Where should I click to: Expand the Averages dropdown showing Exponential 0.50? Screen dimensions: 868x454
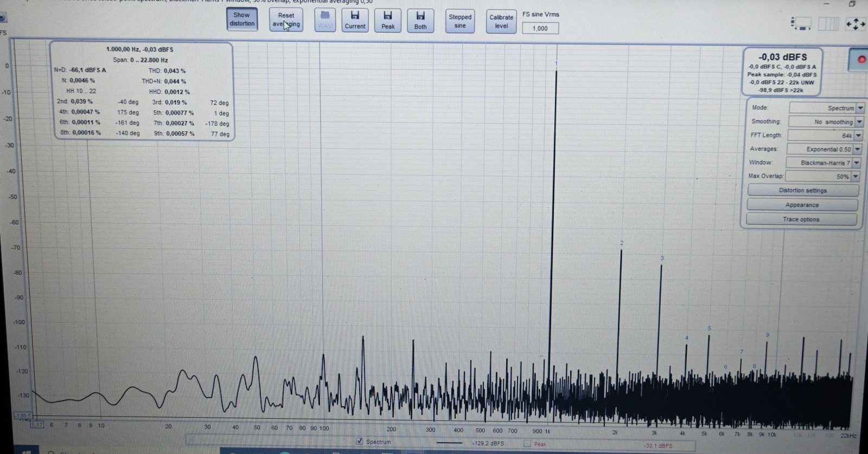tap(857, 149)
